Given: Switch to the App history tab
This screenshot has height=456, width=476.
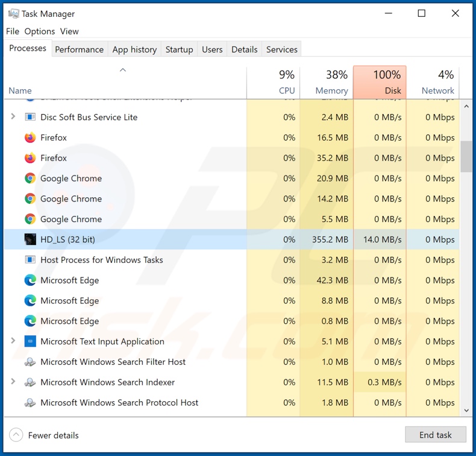Looking at the screenshot, I should click(x=134, y=49).
